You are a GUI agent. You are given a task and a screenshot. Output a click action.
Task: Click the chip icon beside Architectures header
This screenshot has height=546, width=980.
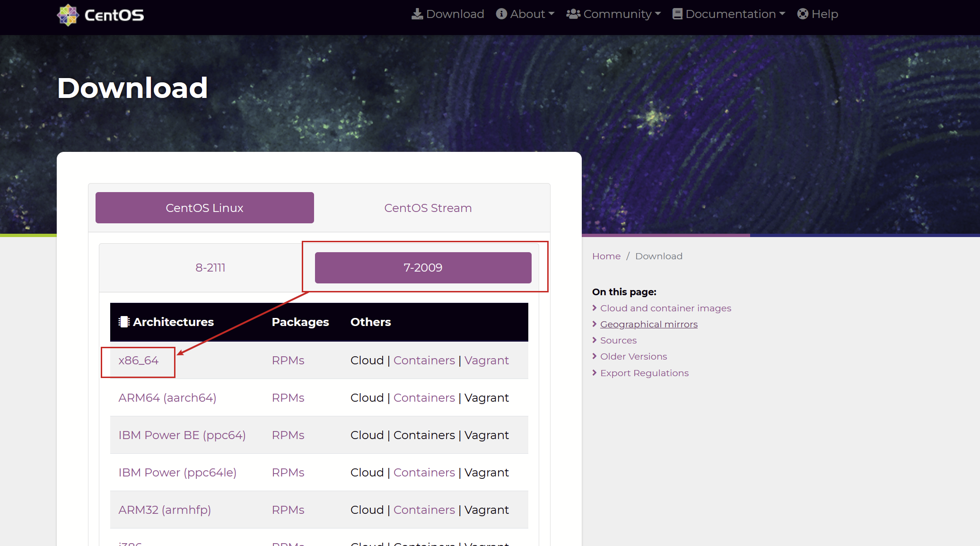pos(123,322)
